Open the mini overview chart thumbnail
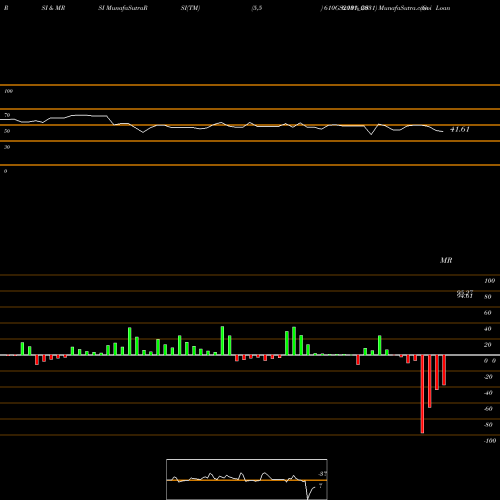 pyautogui.click(x=247, y=479)
